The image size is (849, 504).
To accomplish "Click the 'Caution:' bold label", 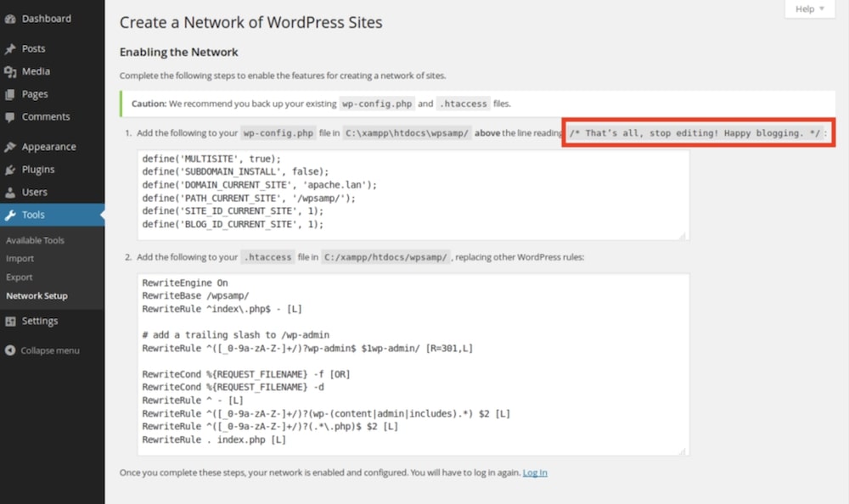I will coord(149,104).
